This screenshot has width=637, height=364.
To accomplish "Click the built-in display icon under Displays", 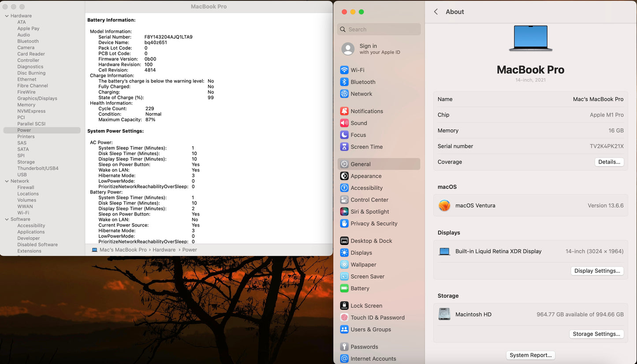I will (x=444, y=251).
